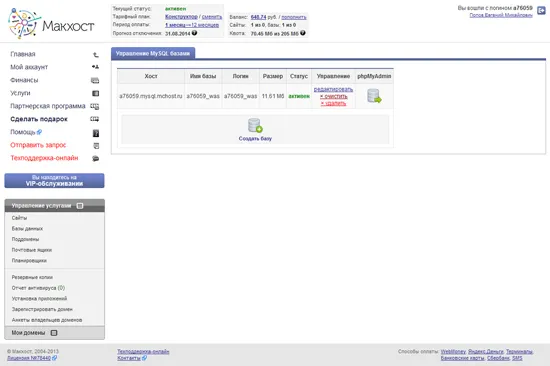Open the Главная menu item
The image size is (550, 366).
[x=23, y=54]
